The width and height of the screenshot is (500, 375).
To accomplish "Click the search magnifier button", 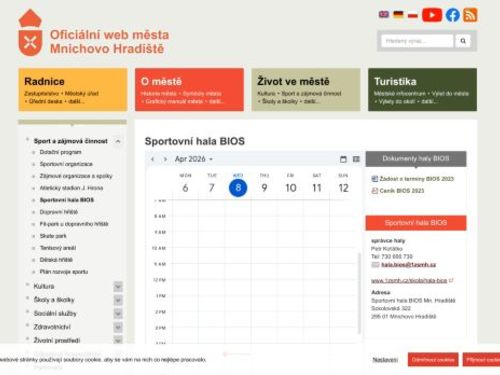I will pos(463,41).
